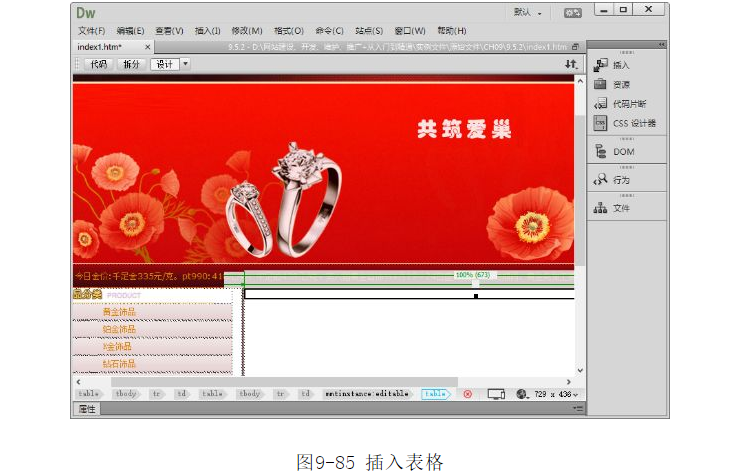Open the 文件 (Files) panel
Screen dimensions: 746x471
click(x=621, y=208)
